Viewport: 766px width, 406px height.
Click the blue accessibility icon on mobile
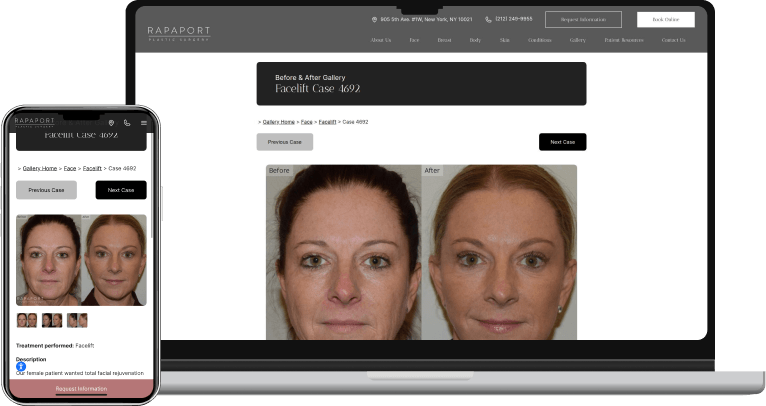pos(21,367)
